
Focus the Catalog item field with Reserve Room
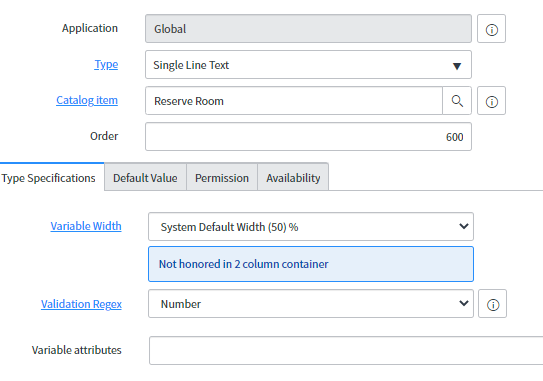point(294,101)
